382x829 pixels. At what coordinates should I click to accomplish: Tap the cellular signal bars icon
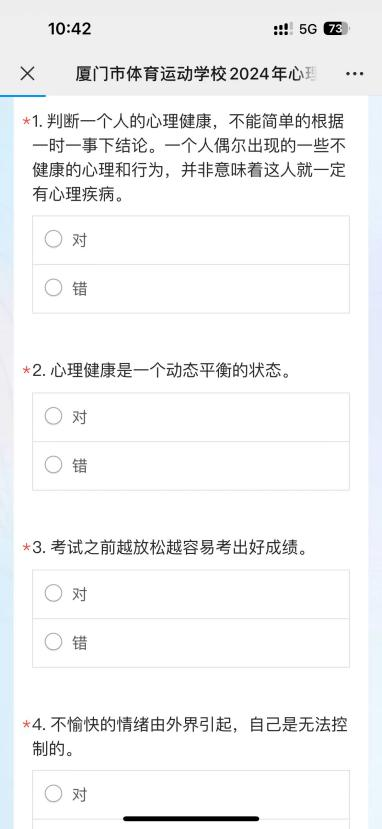point(284,29)
